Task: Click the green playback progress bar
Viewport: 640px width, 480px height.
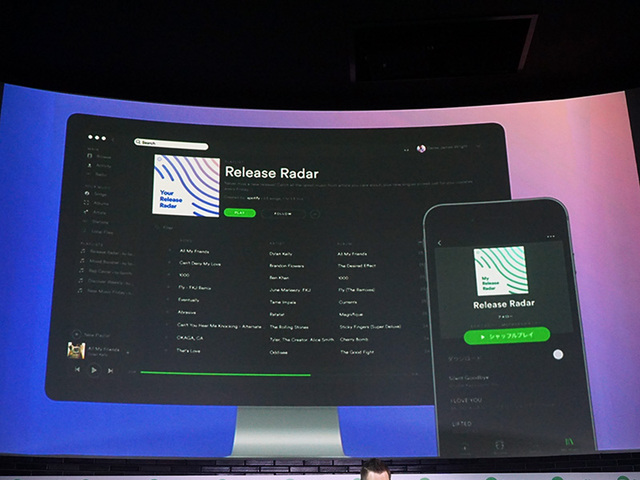Action: click(x=225, y=373)
